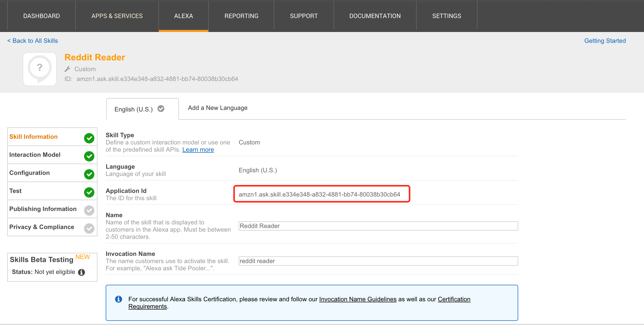Click Learn more link under Skill Type
Image resolution: width=644 pixels, height=325 pixels.
point(198,150)
